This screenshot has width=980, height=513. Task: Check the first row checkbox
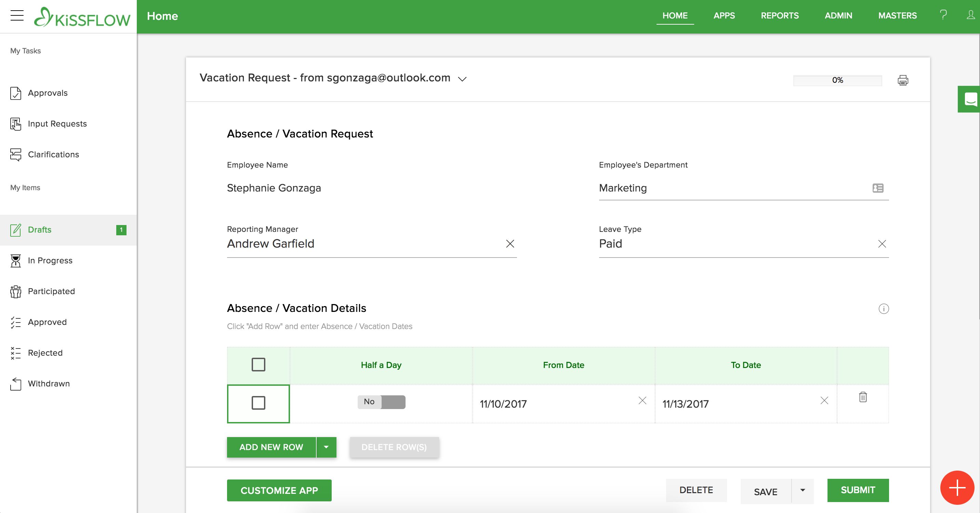pyautogui.click(x=258, y=403)
